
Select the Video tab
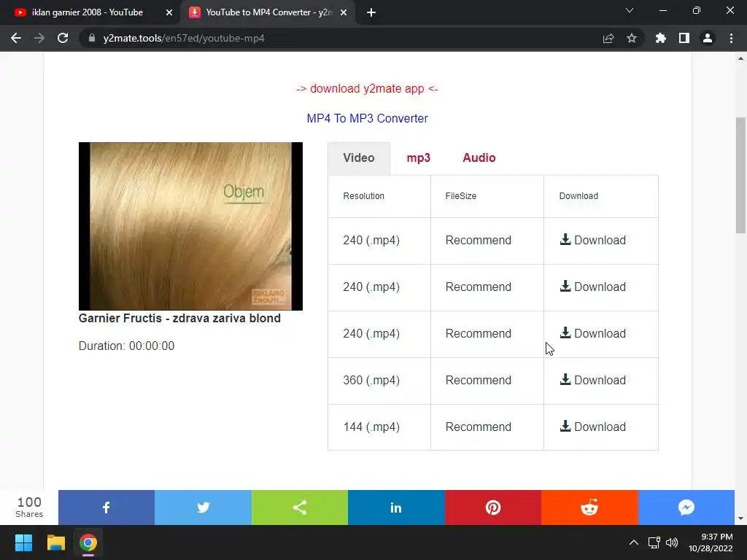[x=359, y=158]
